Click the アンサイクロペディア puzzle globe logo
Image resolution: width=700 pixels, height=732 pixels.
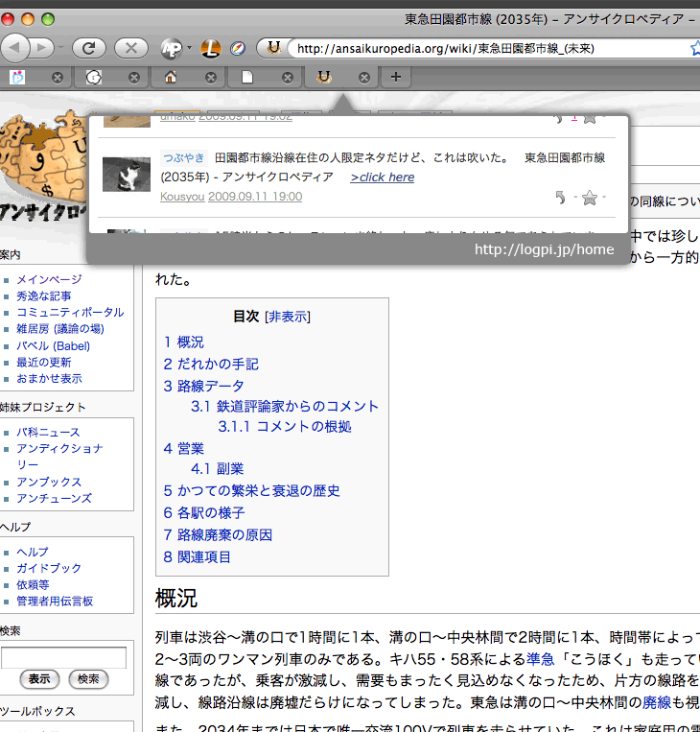43,166
